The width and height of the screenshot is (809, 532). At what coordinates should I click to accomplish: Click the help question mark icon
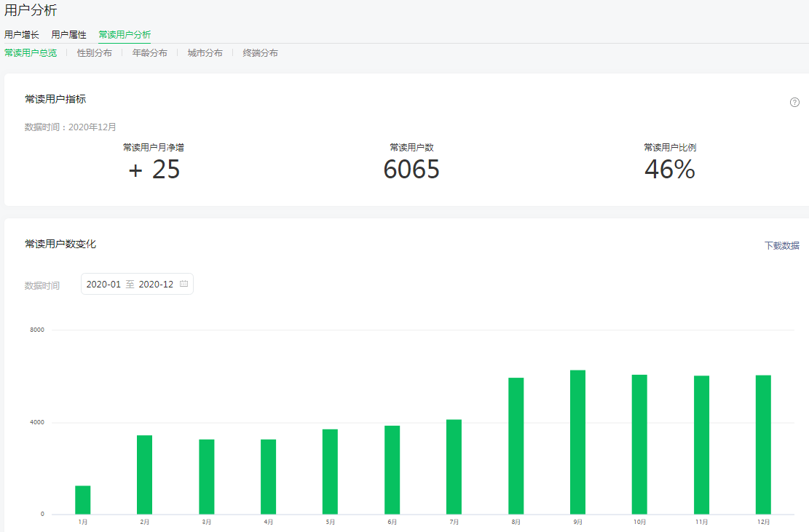(x=794, y=103)
